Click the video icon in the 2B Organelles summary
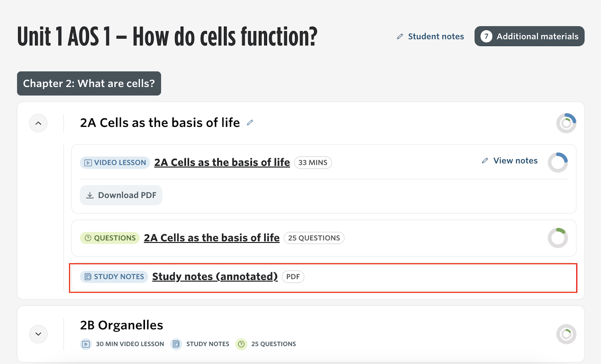 point(86,344)
